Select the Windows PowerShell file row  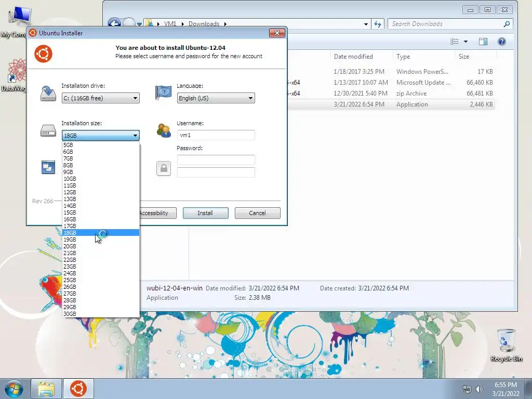[391, 72]
